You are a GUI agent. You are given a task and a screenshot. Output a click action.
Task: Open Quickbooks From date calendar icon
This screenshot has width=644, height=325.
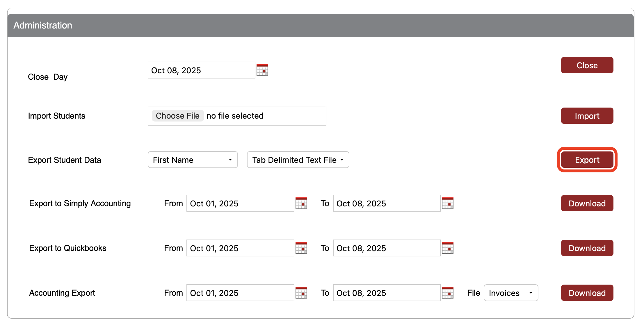point(301,248)
